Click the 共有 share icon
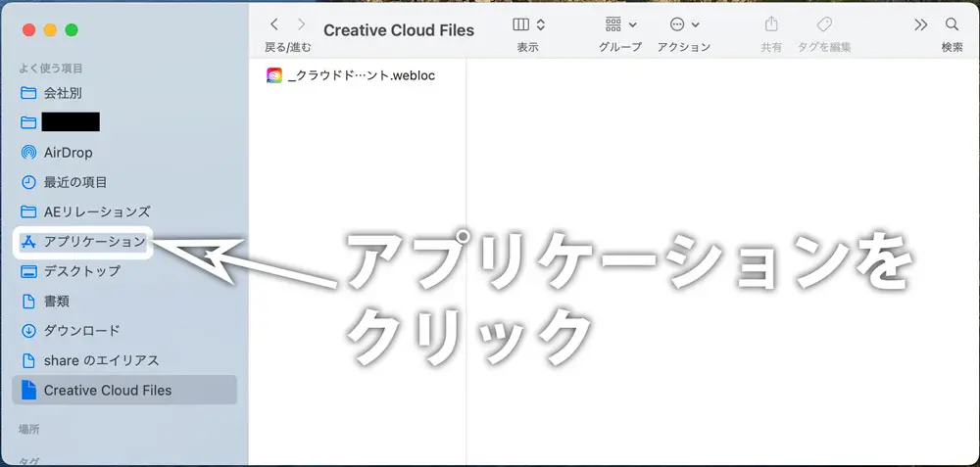 pos(771,24)
